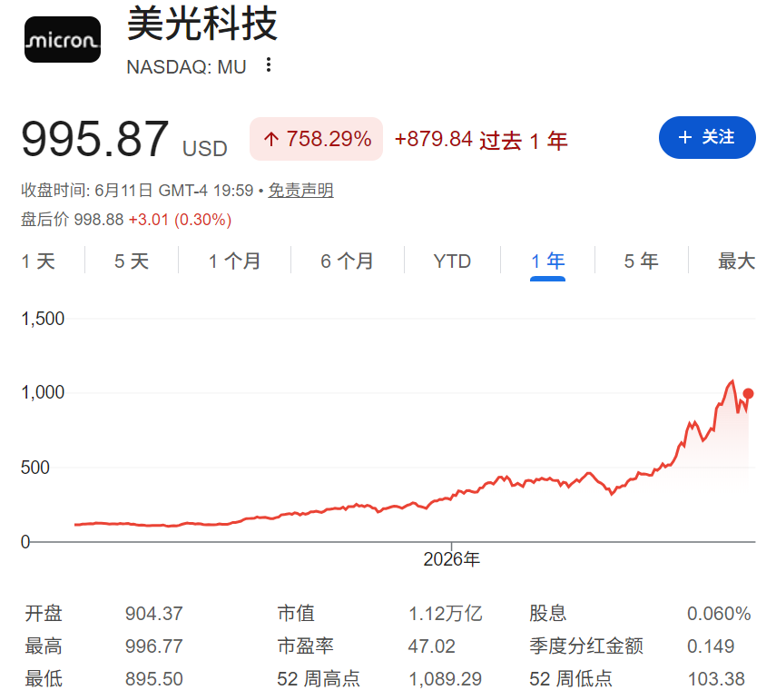Click the 开盘 label
This screenshot has height=700, width=776.
click(44, 614)
